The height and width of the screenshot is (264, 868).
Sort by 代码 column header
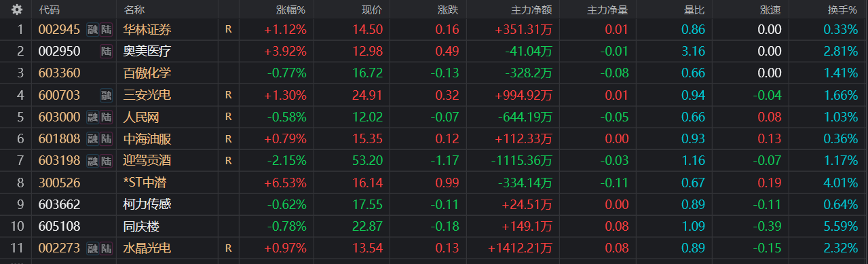point(49,10)
